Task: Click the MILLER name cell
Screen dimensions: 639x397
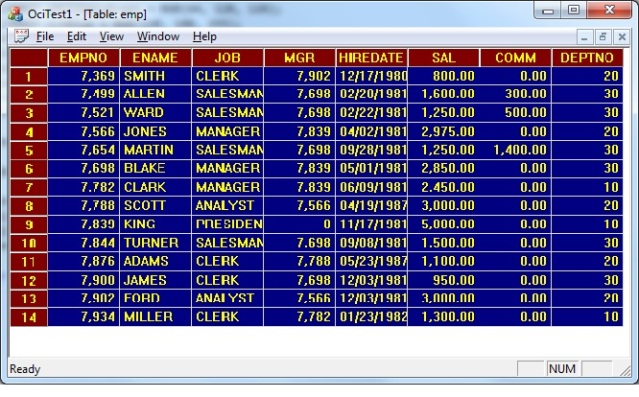Action: point(155,317)
